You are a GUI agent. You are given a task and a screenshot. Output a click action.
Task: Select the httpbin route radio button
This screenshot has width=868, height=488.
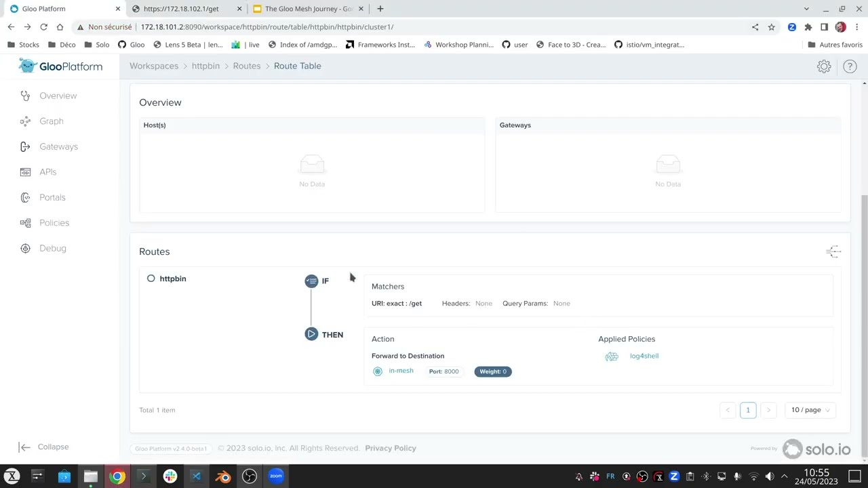click(x=151, y=279)
